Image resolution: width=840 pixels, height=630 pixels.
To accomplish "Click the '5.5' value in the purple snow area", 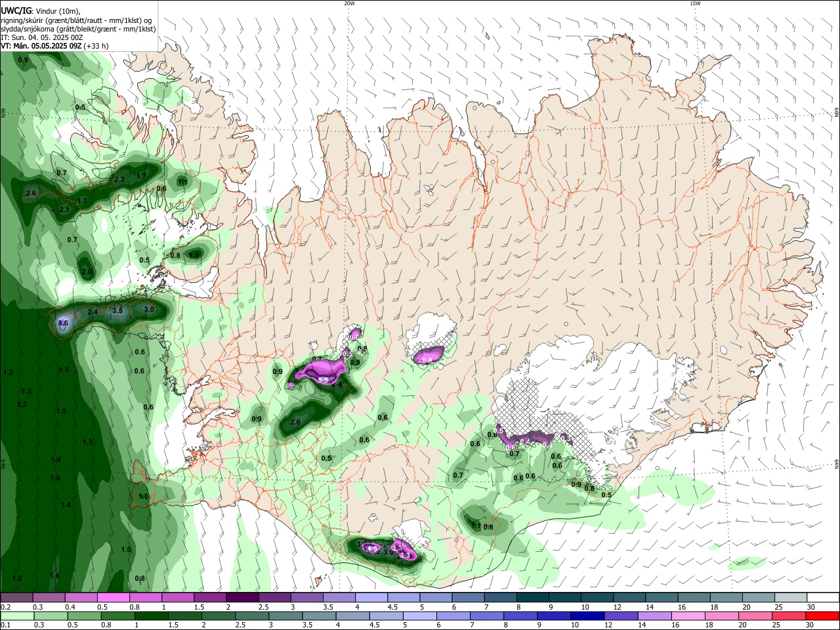I will (323, 381).
